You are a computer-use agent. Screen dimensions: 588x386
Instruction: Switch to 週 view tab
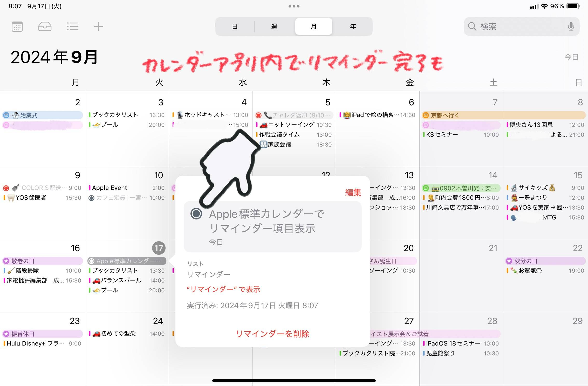274,26
